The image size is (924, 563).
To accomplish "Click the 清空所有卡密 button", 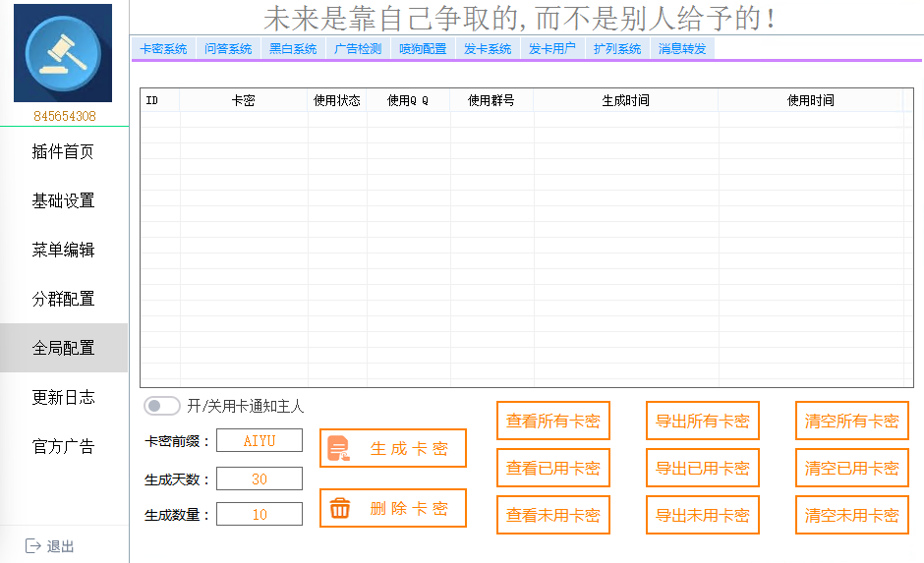I will 852,421.
